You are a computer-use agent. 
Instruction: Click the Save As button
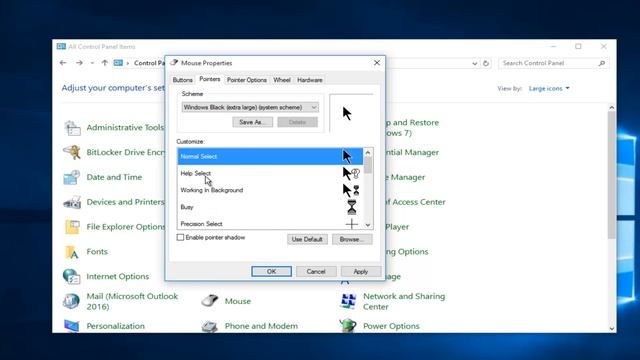point(253,122)
